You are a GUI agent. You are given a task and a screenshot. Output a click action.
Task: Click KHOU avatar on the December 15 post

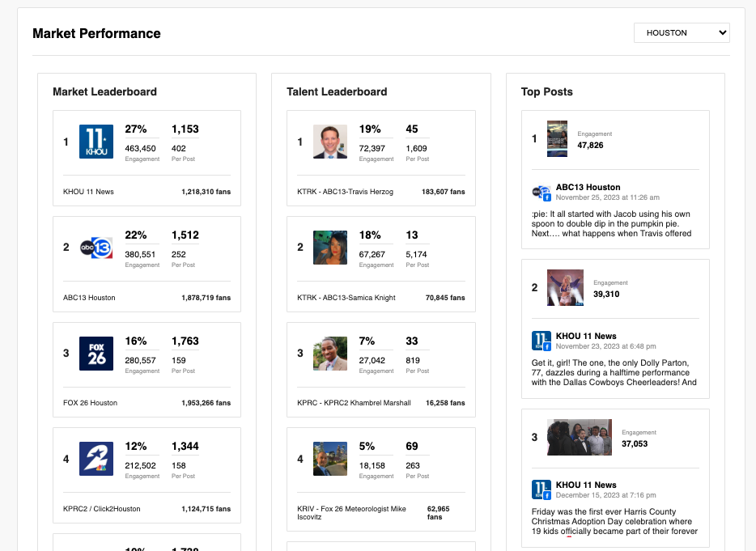(x=542, y=490)
